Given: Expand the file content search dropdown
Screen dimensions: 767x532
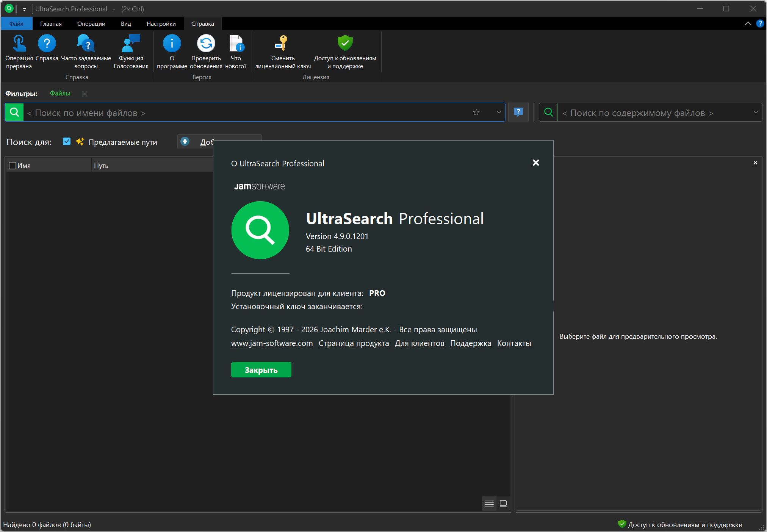Looking at the screenshot, I should (x=756, y=113).
